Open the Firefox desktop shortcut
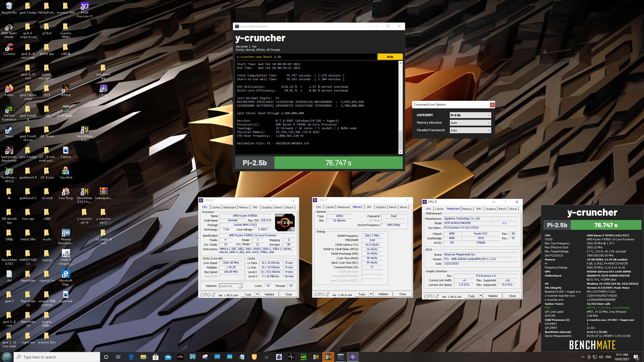644x362 pixels. pyautogui.click(x=9, y=90)
